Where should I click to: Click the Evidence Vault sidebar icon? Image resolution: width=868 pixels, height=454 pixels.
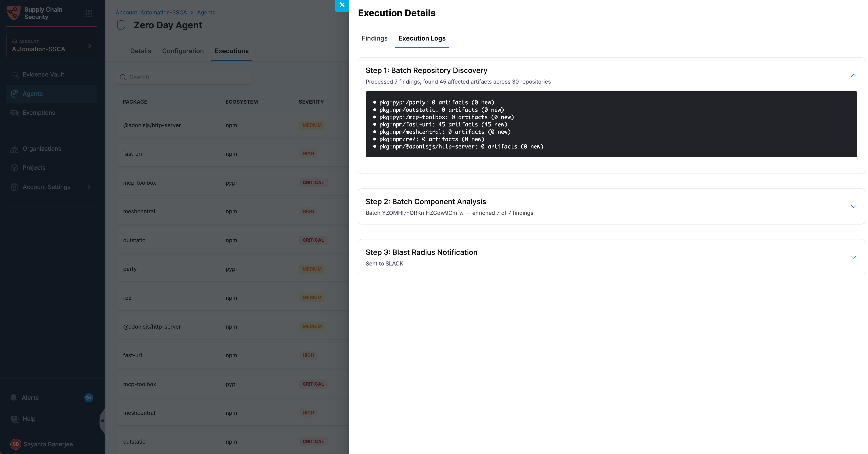[x=14, y=74]
